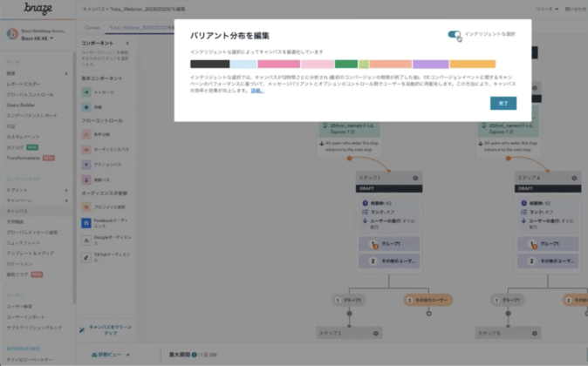Expand the 詳細ビュー chevron
This screenshot has width=588, height=366.
[x=128, y=355]
